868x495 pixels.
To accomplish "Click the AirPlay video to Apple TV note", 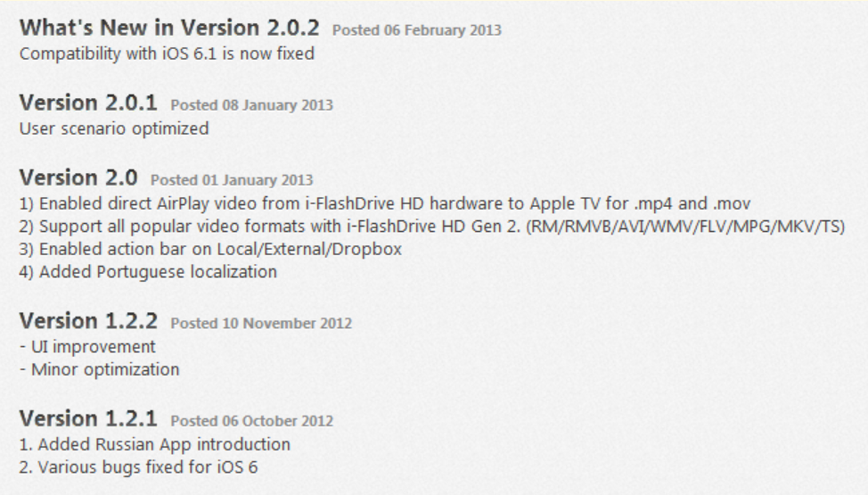I will pyautogui.click(x=385, y=204).
